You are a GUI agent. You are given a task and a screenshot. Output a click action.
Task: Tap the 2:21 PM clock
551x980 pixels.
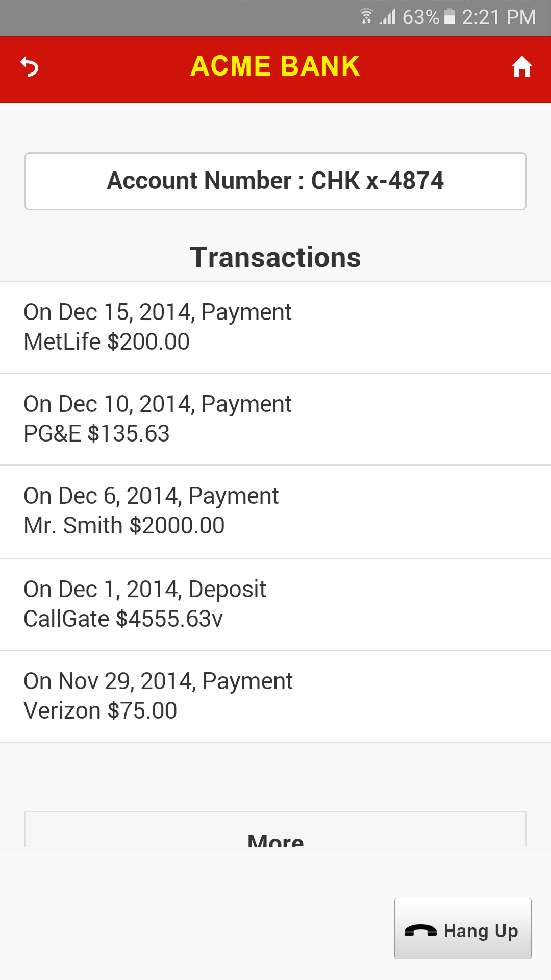click(498, 17)
